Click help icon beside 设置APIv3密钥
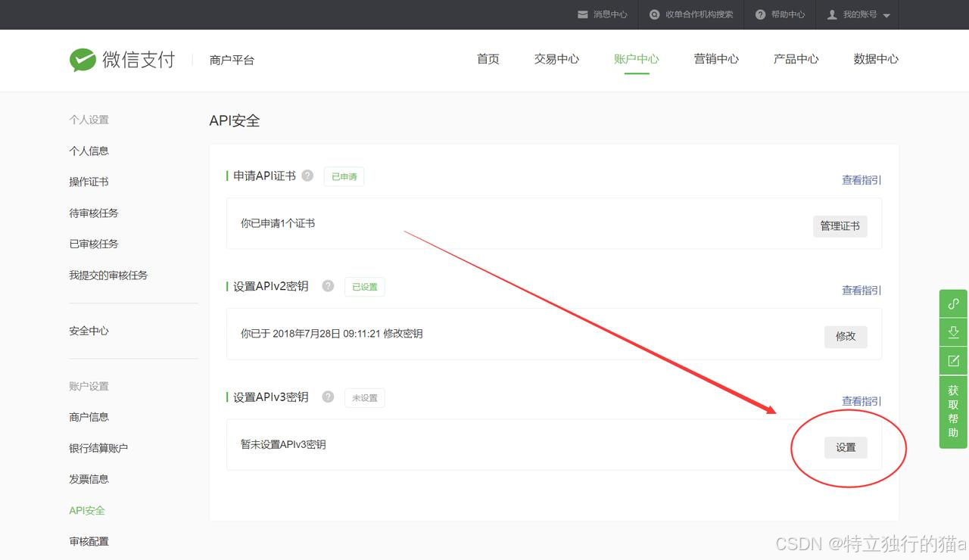This screenshot has width=969, height=560. point(328,397)
